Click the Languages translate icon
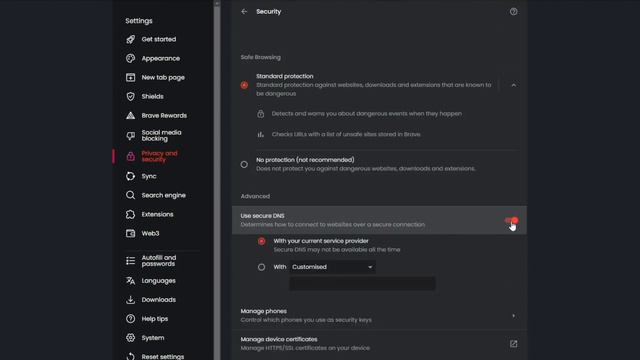This screenshot has height=360, width=640. click(x=130, y=281)
